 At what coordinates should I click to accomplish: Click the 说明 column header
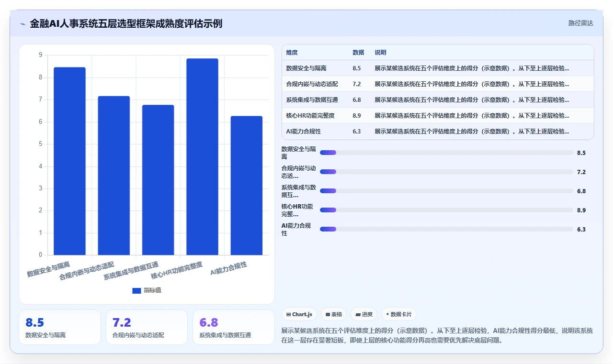(380, 53)
